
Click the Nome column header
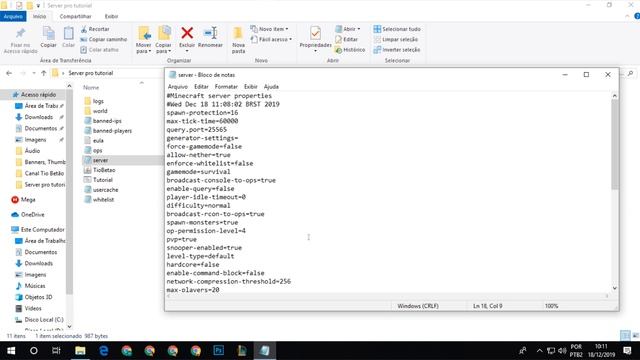click(x=91, y=87)
